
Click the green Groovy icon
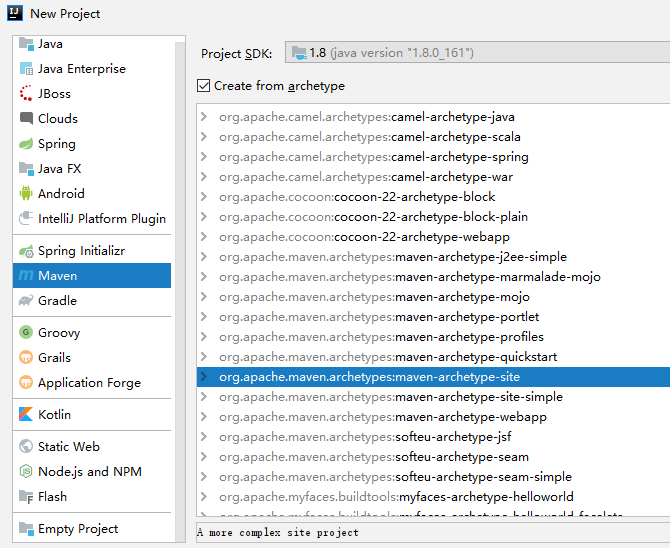(26, 332)
